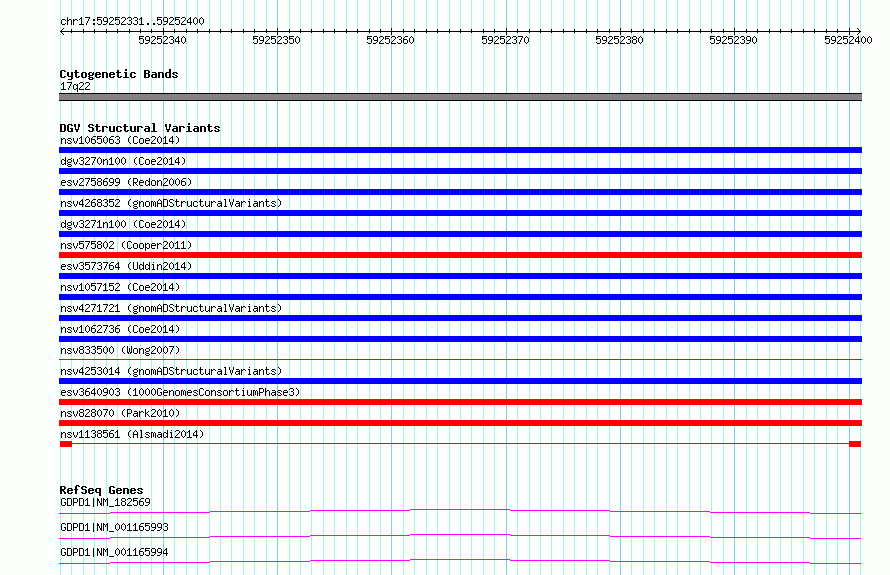Click the blue bar for nsv4253014

coord(460,381)
